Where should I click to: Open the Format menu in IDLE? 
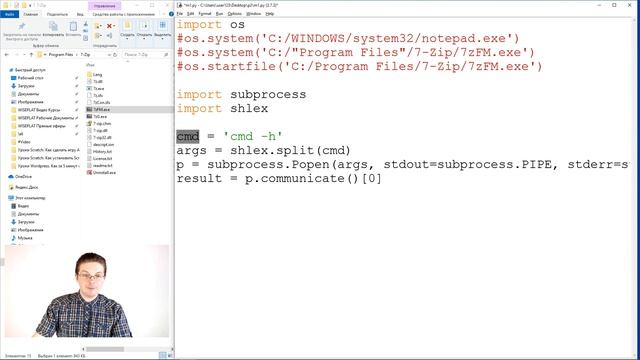point(204,14)
